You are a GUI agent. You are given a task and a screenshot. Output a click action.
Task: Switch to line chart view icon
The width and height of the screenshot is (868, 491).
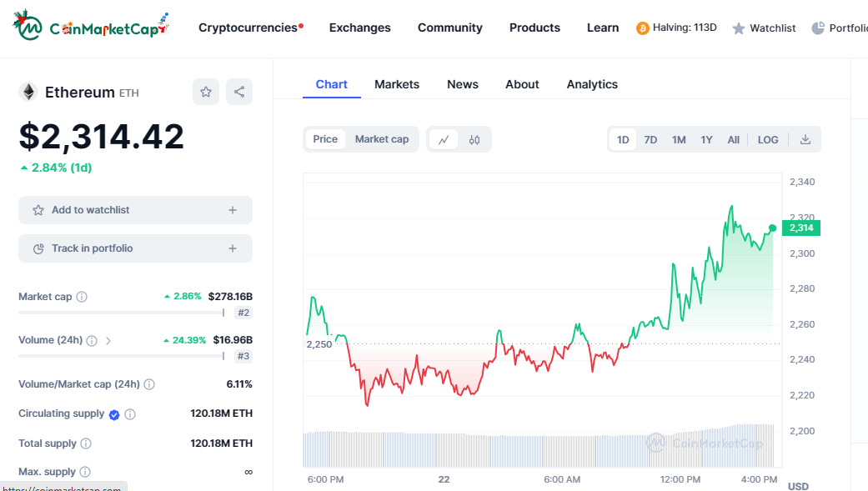444,139
